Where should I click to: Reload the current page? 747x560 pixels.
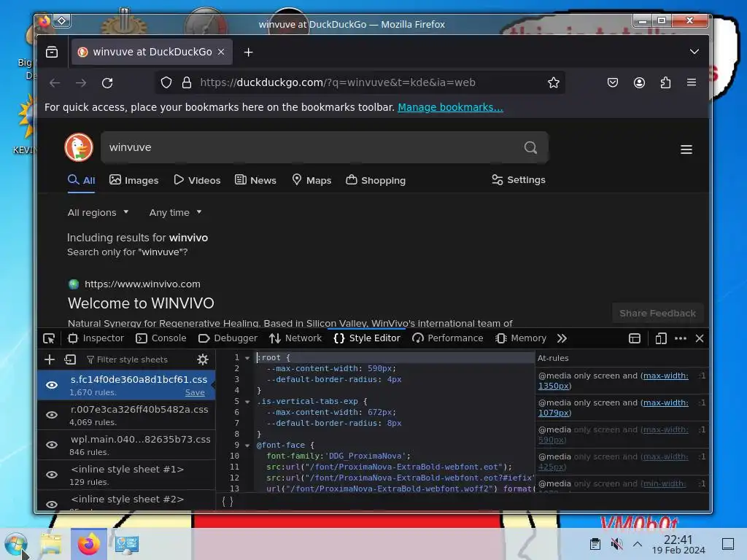(x=107, y=83)
